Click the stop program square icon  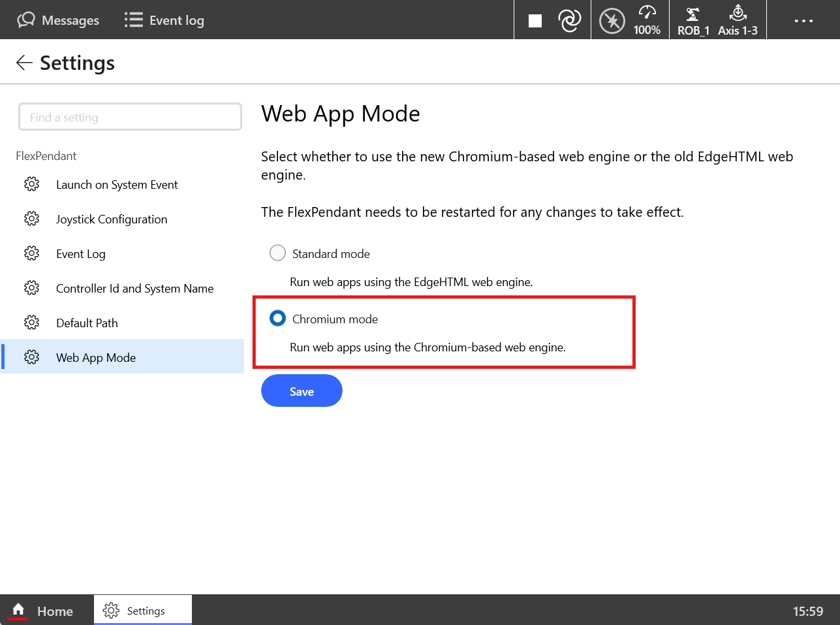pyautogui.click(x=535, y=21)
